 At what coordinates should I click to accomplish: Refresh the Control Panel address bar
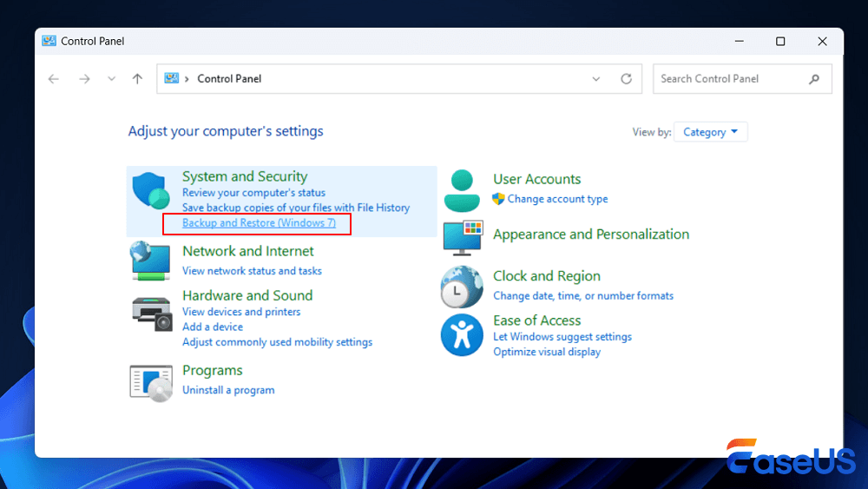(626, 79)
